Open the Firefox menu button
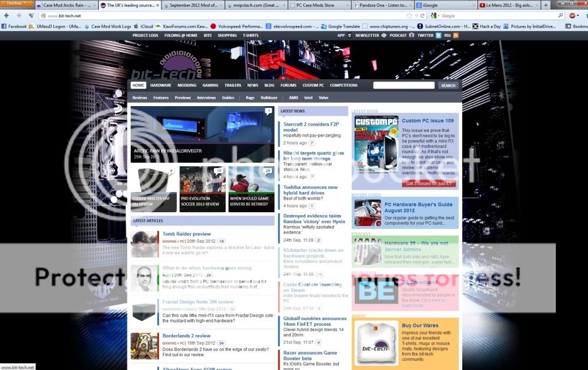Image resolution: width=588 pixels, height=370 pixels. tap(17, 3)
